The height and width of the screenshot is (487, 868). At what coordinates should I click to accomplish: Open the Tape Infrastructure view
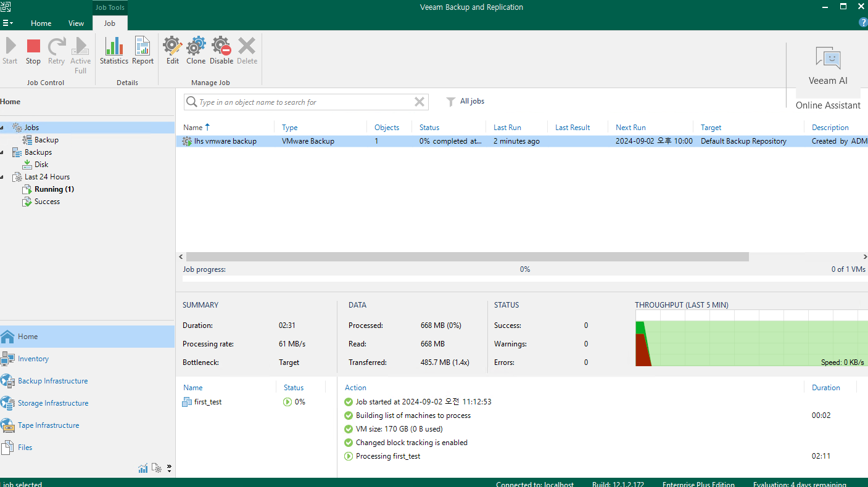click(x=87, y=425)
